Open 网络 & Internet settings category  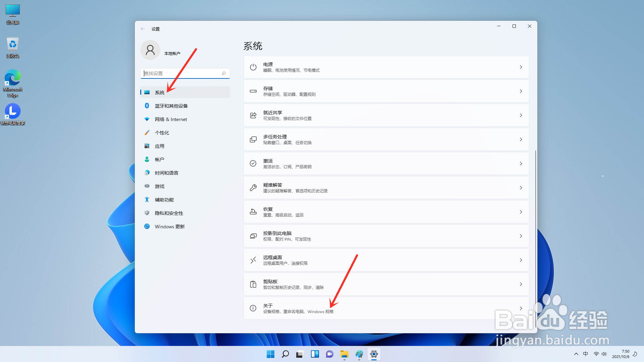185,119
